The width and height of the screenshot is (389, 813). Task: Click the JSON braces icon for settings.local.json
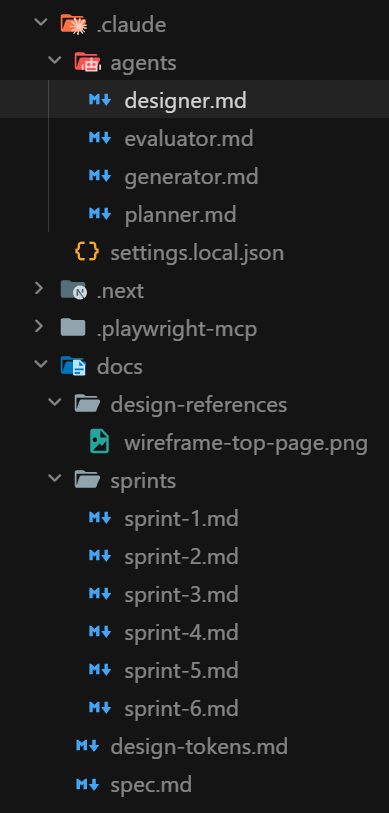(87, 252)
